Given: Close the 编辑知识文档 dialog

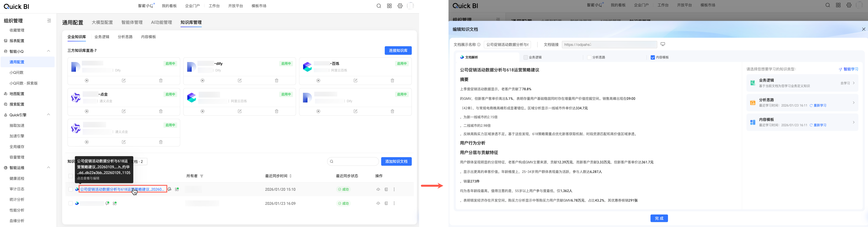Looking at the screenshot, I should point(863,29).
